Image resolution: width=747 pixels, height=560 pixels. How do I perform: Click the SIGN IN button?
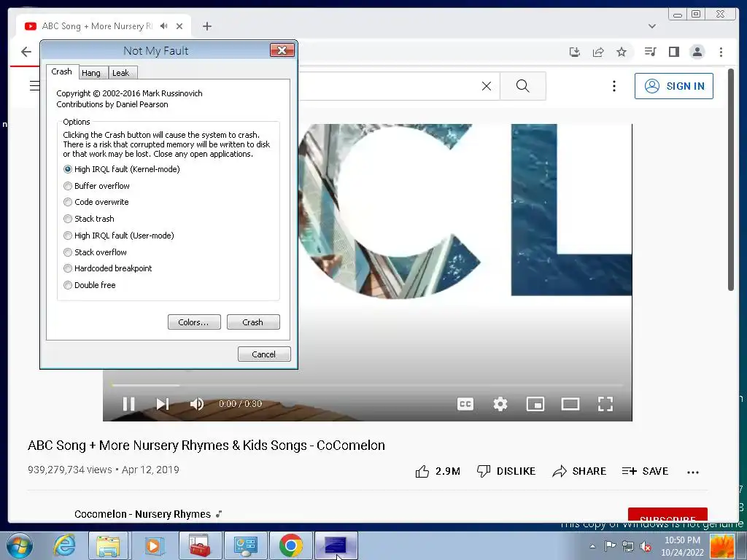673,86
